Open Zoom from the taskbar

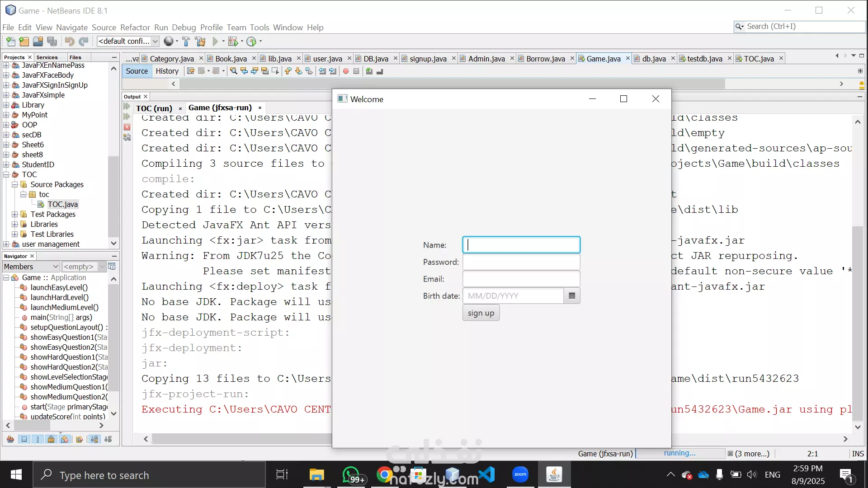(520, 474)
